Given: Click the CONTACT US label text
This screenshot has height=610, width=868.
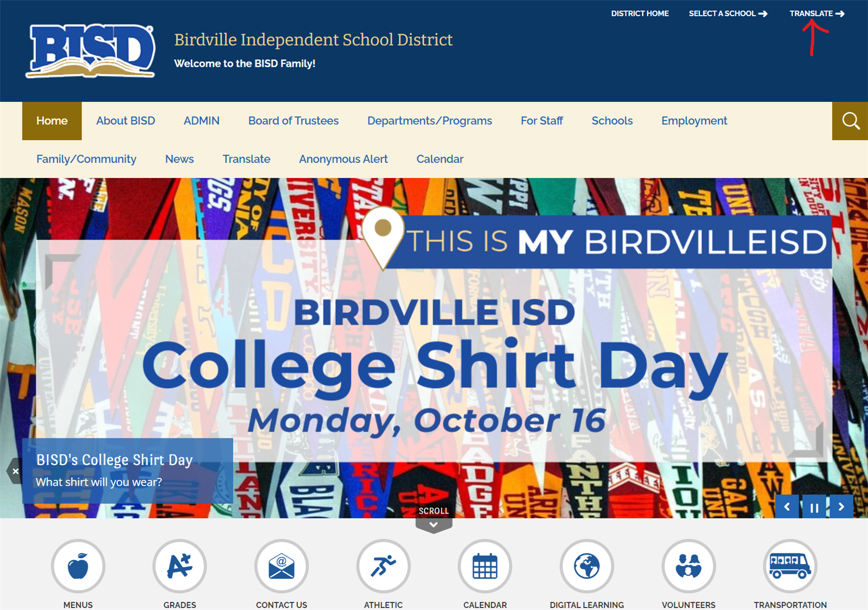Looking at the screenshot, I should [282, 605].
